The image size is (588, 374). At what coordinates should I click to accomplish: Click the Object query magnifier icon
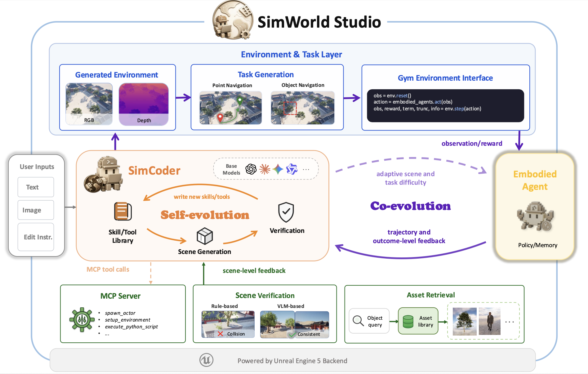point(358,321)
